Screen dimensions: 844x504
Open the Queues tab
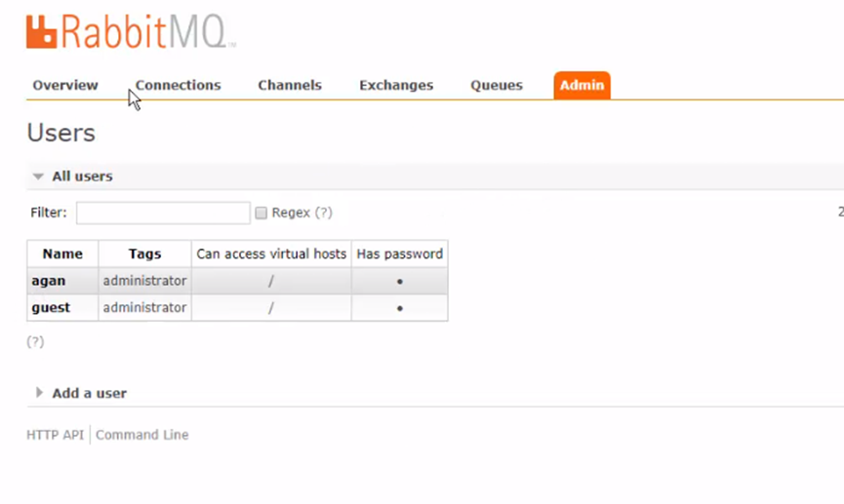tap(497, 85)
